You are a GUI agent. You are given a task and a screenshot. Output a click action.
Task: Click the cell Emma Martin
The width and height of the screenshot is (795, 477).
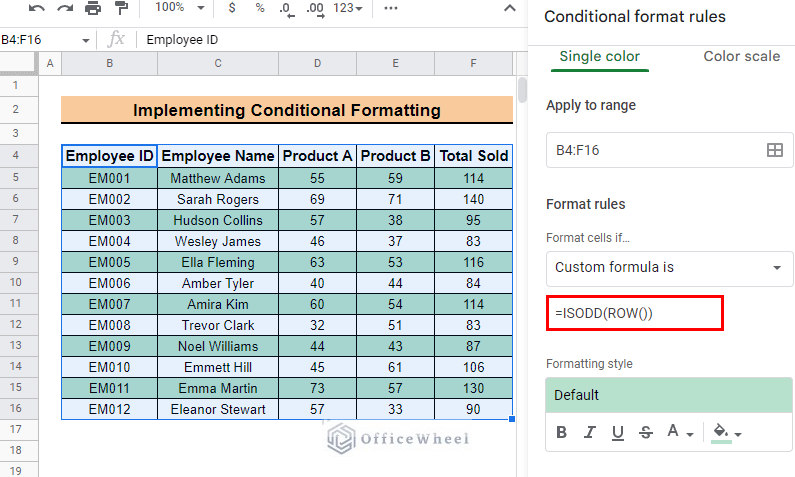click(218, 388)
